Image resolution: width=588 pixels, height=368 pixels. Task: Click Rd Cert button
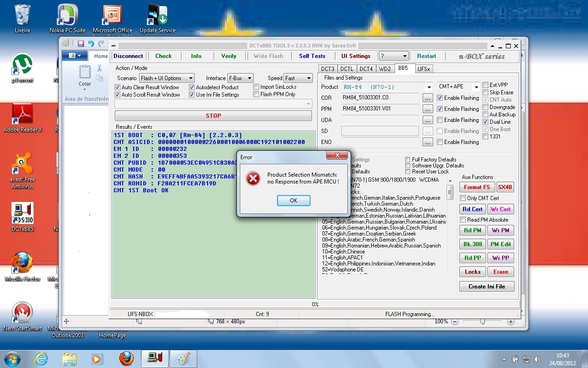pyautogui.click(x=473, y=209)
